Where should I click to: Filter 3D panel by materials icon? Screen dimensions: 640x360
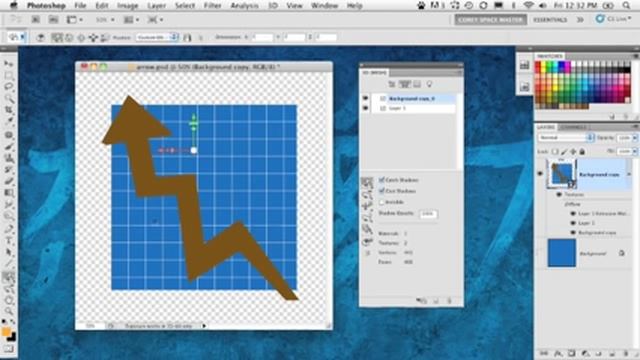point(417,84)
